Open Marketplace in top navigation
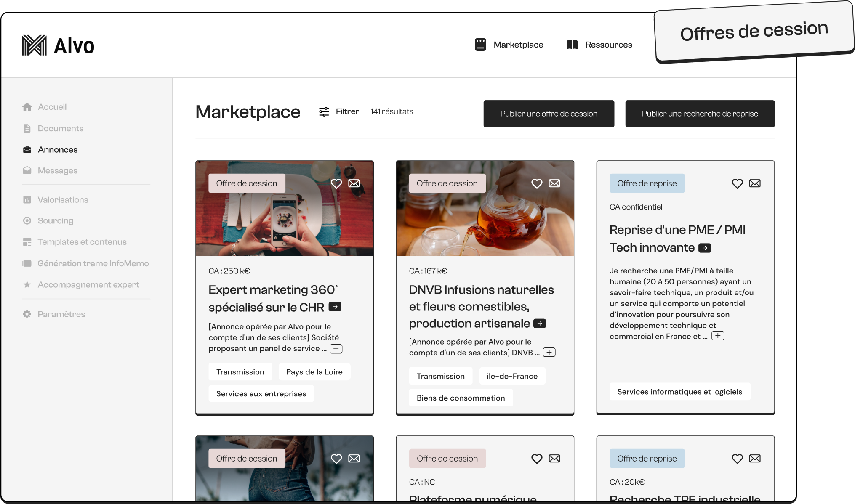855x504 pixels. coord(509,45)
